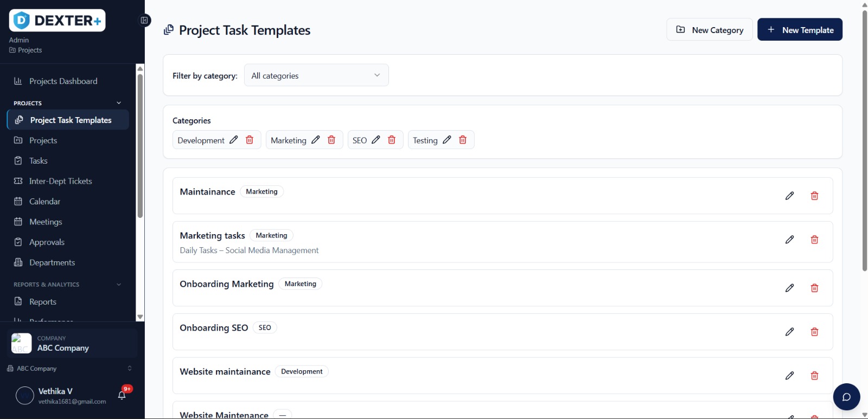Click the Maintainance template title
The width and height of the screenshot is (868, 419).
(x=207, y=192)
